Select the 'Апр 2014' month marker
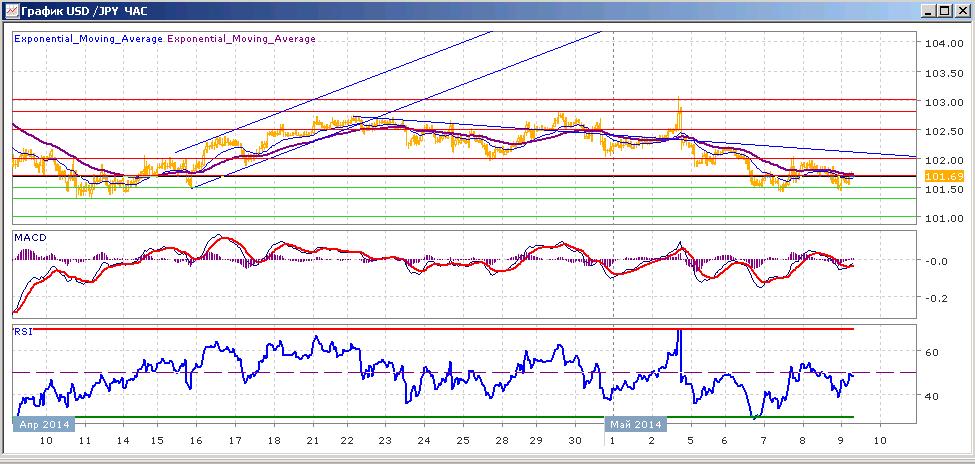Image resolution: width=975 pixels, height=464 pixels. pos(44,425)
